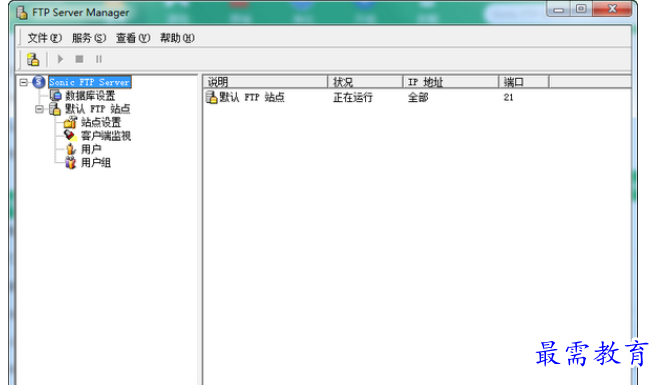Click the 默认 FTP 站点 tree icon

point(55,109)
